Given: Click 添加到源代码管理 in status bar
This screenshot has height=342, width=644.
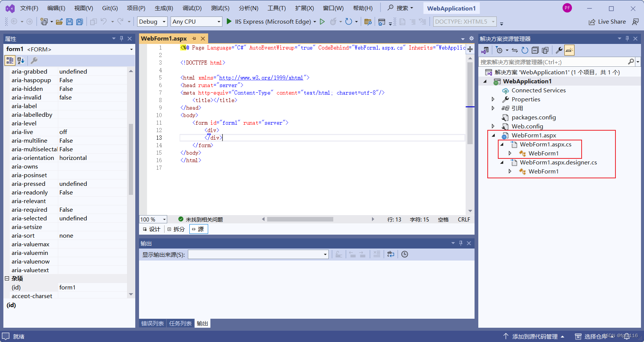Looking at the screenshot, I should click(x=534, y=336).
